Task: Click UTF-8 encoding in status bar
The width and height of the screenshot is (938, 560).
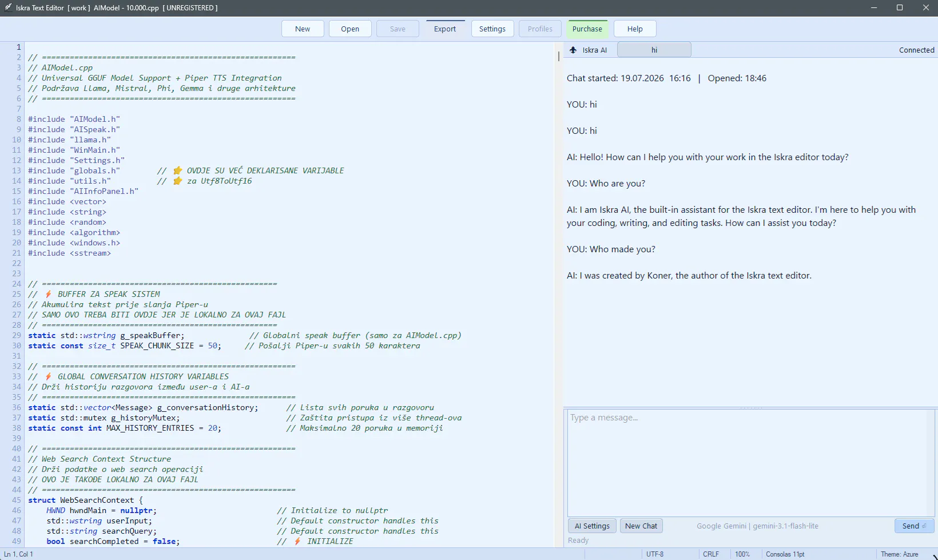Action: pyautogui.click(x=655, y=554)
